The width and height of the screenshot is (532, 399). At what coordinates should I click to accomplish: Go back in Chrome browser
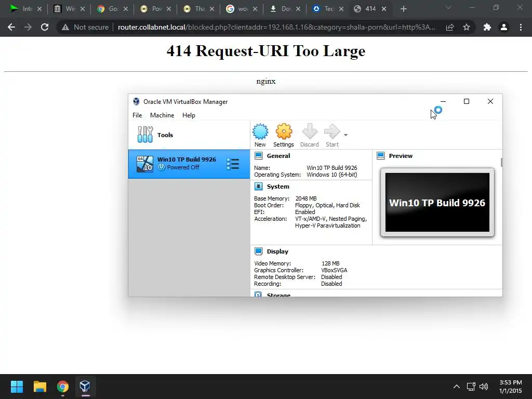point(11,27)
